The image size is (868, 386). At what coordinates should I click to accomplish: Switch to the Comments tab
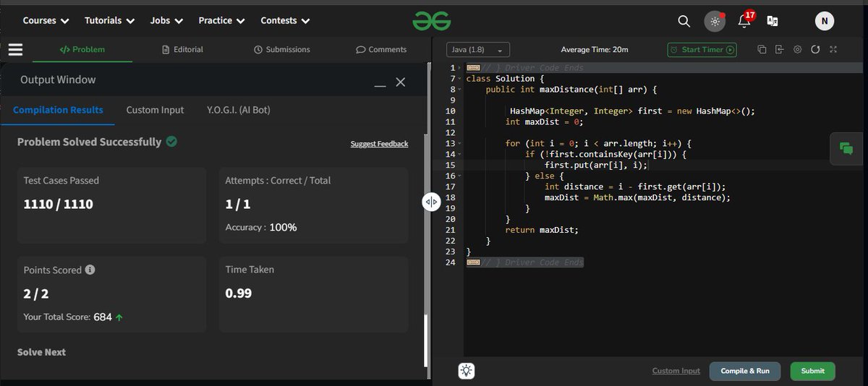coord(381,50)
